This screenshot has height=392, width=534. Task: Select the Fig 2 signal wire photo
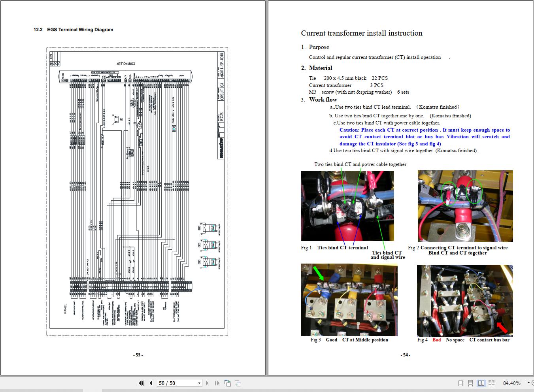[465, 205]
